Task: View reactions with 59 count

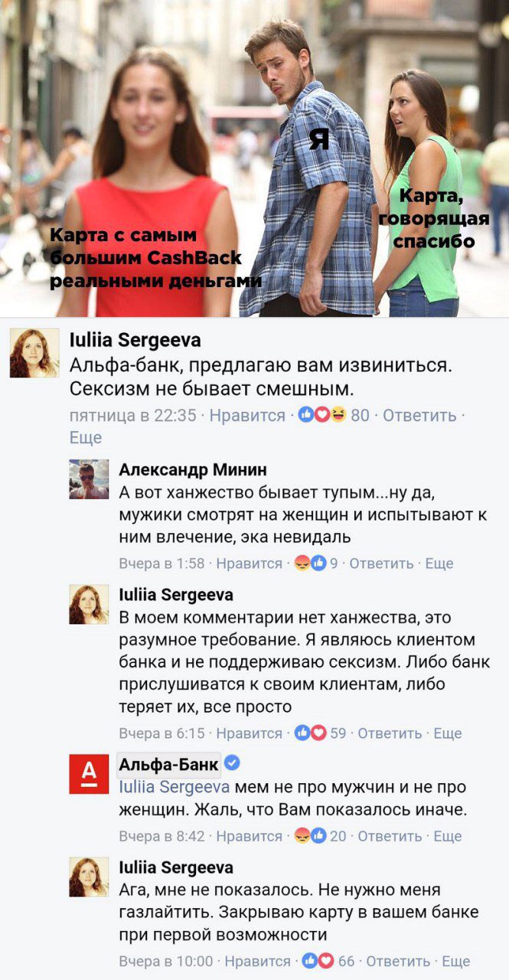Action: pos(320,733)
